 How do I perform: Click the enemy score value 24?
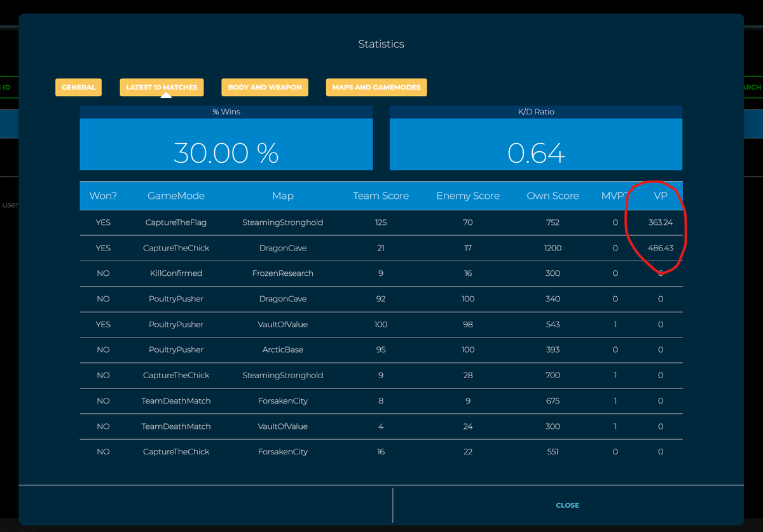tap(468, 426)
